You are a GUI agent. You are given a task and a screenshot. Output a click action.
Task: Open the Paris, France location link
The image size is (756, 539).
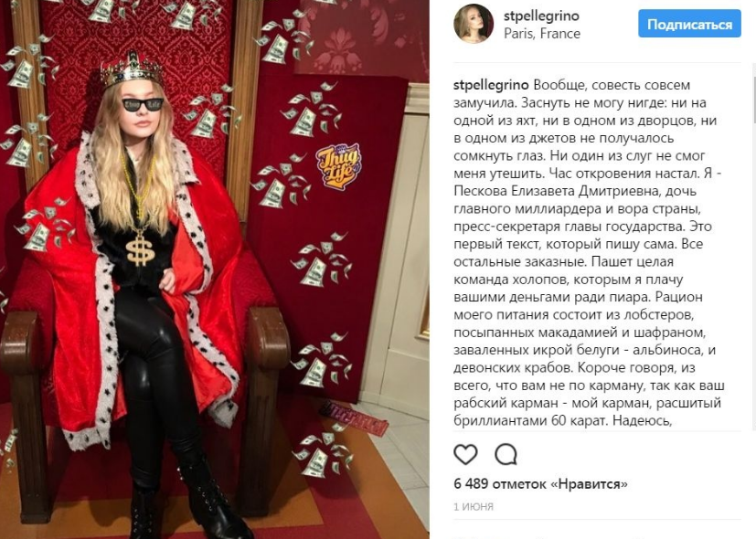pyautogui.click(x=542, y=34)
